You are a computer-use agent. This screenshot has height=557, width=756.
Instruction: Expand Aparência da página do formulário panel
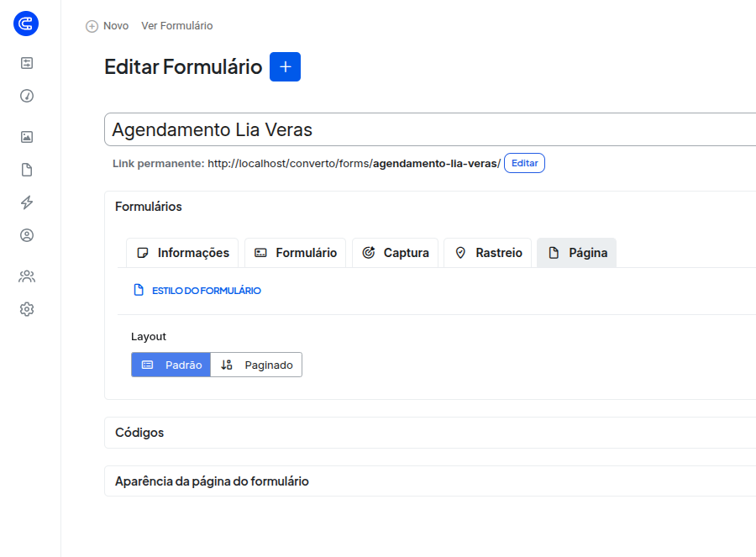click(x=430, y=481)
